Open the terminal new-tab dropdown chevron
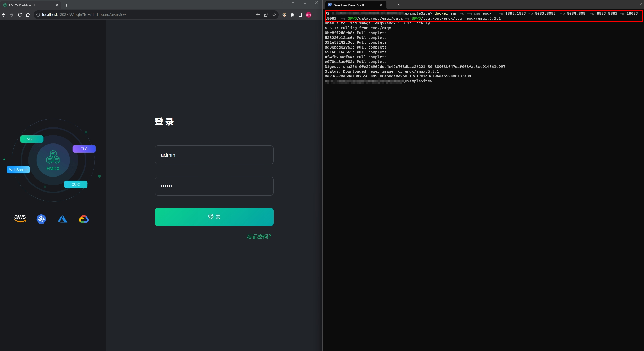Screen dimensions: 644x351 coord(399,5)
